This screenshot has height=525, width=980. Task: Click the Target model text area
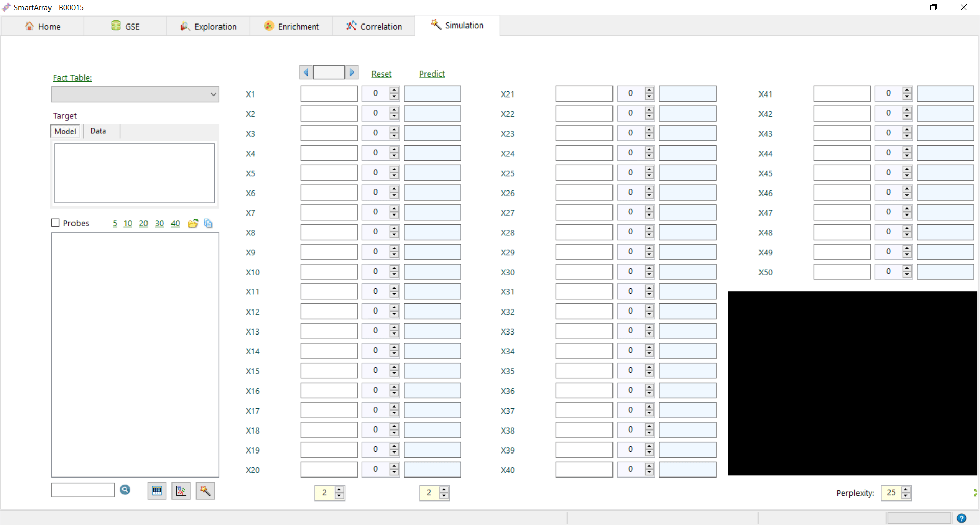click(135, 173)
